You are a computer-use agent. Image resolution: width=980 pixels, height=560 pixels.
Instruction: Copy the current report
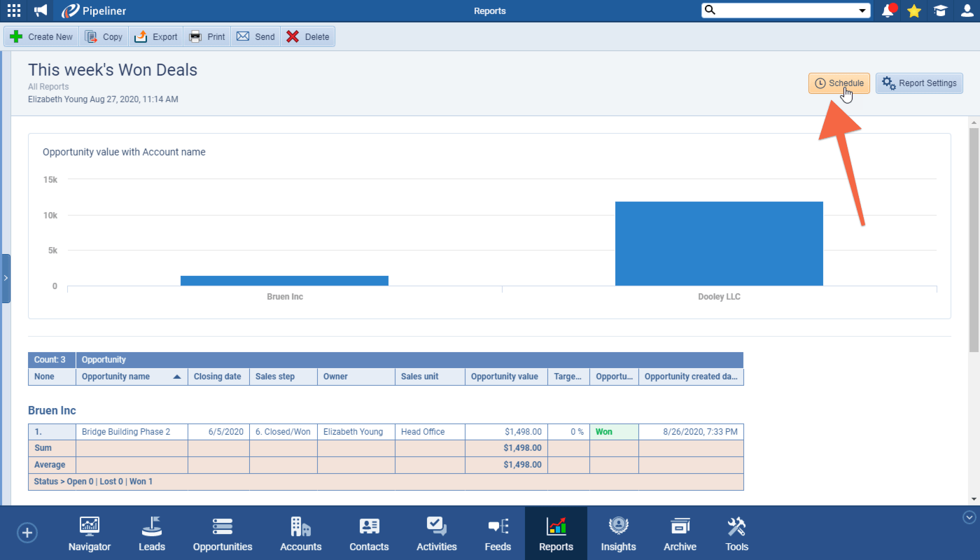pyautogui.click(x=103, y=36)
